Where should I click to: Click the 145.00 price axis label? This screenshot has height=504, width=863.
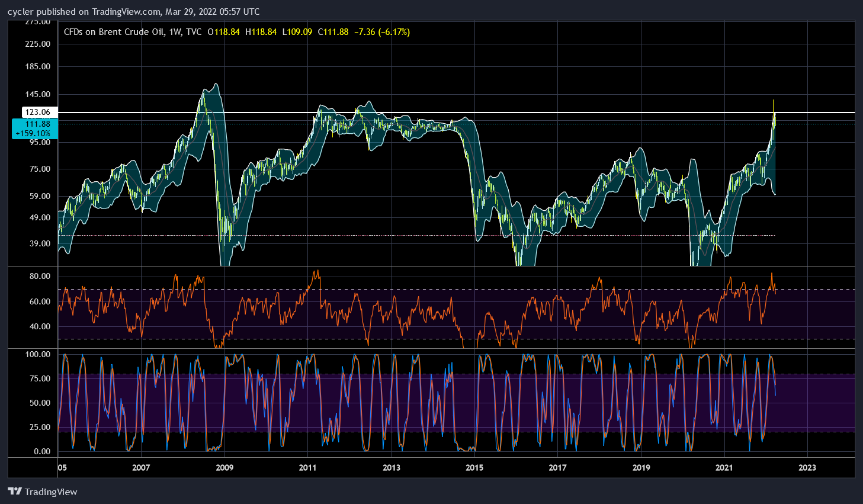[38, 94]
